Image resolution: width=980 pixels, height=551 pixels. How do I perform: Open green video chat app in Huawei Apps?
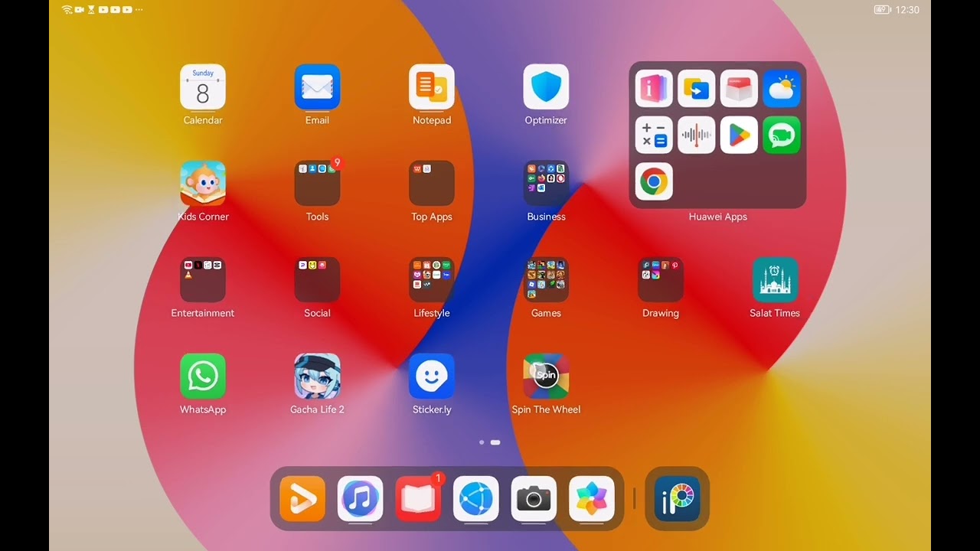coord(782,135)
